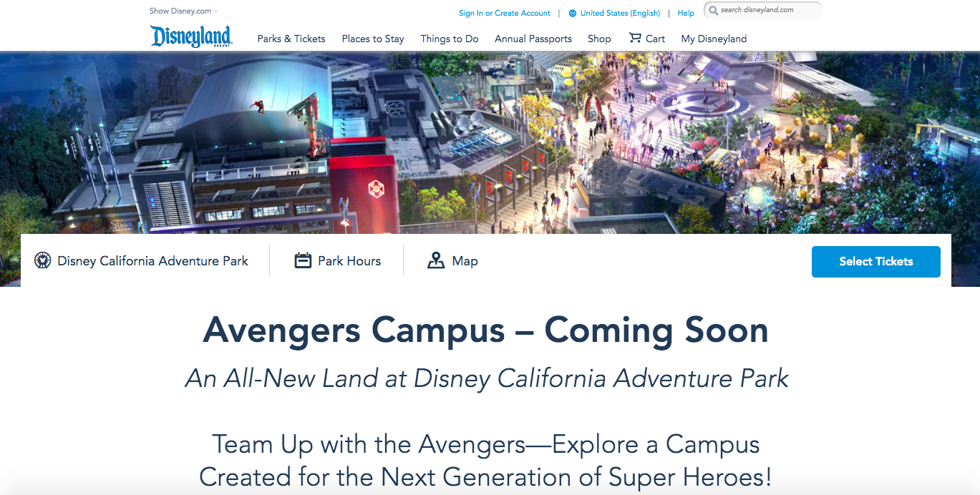
Task: Open the Annual Passports section
Action: click(533, 39)
